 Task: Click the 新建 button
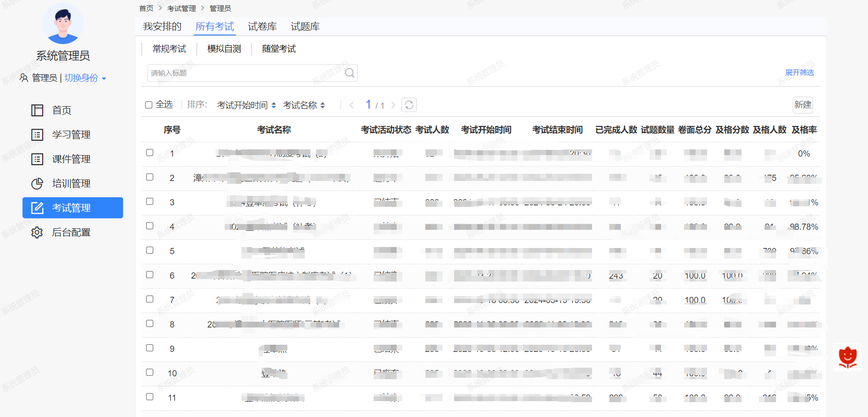(803, 105)
